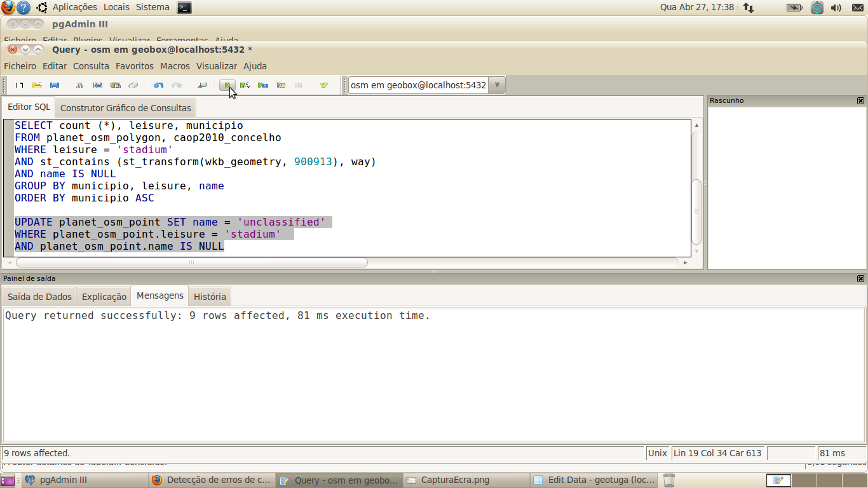Redo the last undone edit

pos(177,85)
